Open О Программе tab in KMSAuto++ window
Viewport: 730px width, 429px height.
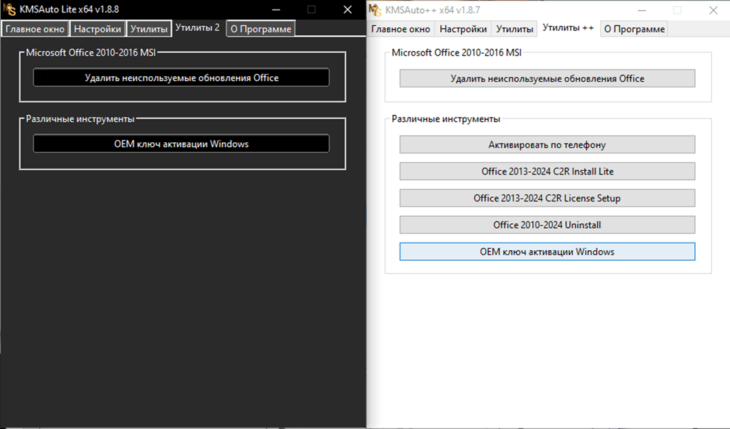634,29
